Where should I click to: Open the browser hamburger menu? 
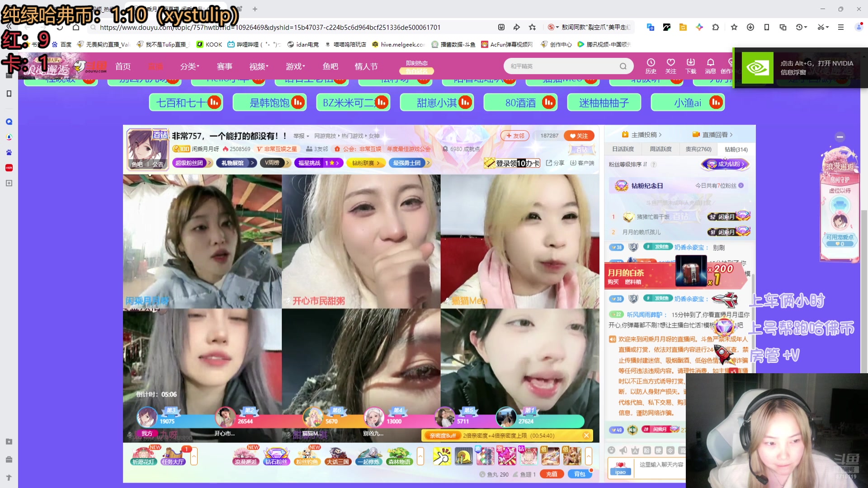(840, 27)
